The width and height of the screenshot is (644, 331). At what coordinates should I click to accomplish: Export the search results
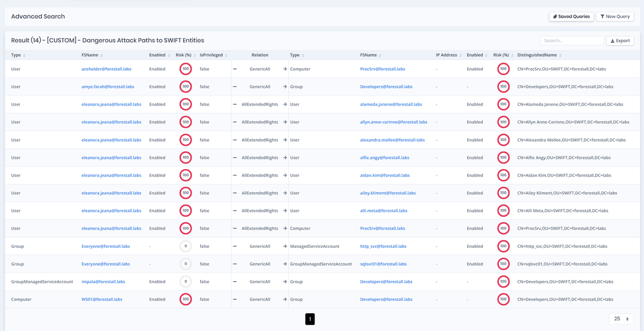620,40
